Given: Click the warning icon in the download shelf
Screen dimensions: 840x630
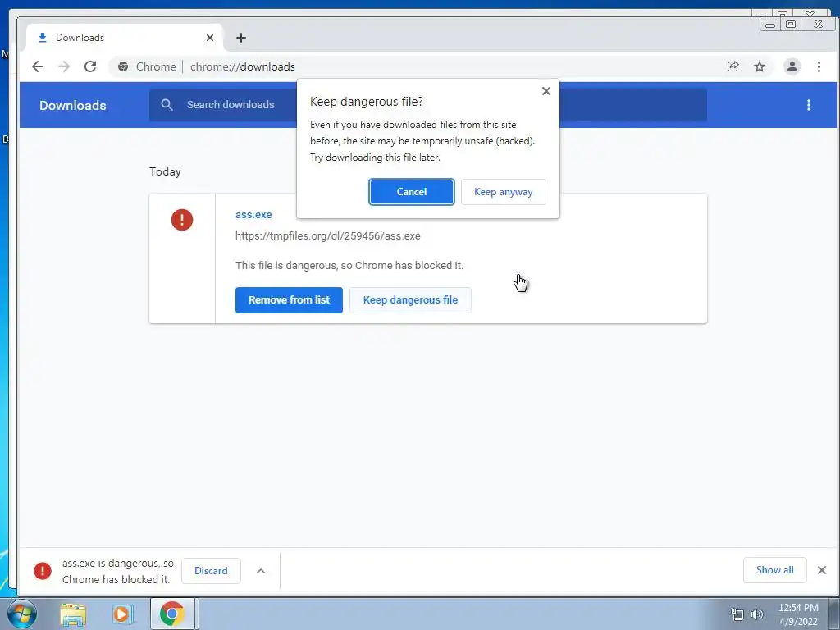Looking at the screenshot, I should coord(43,571).
